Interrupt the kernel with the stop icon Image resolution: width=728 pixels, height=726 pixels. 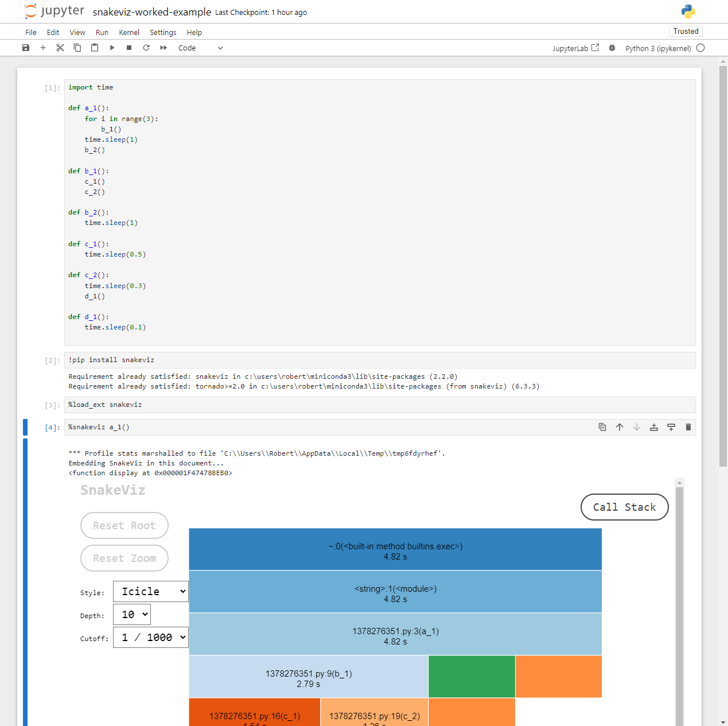[129, 48]
